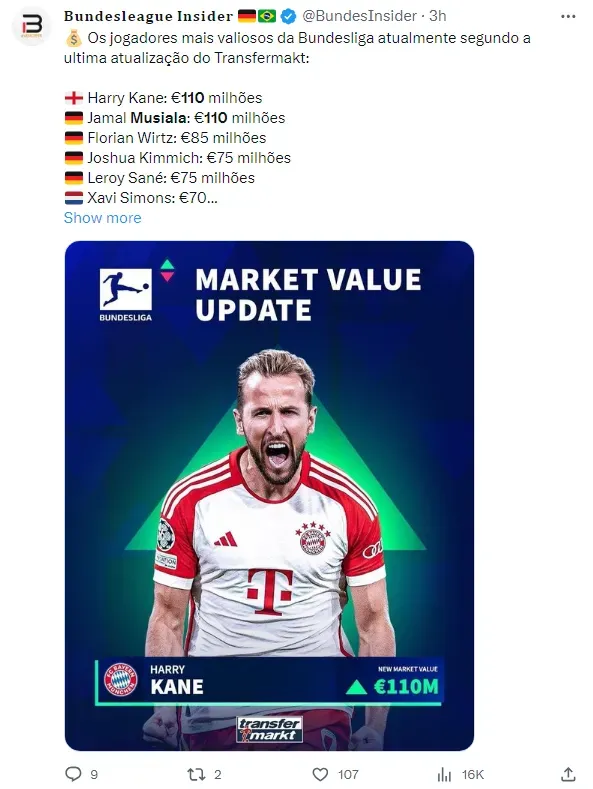Image resolution: width=593 pixels, height=789 pixels.
Task: Open the three-dot more options menu
Action: pyautogui.click(x=568, y=17)
